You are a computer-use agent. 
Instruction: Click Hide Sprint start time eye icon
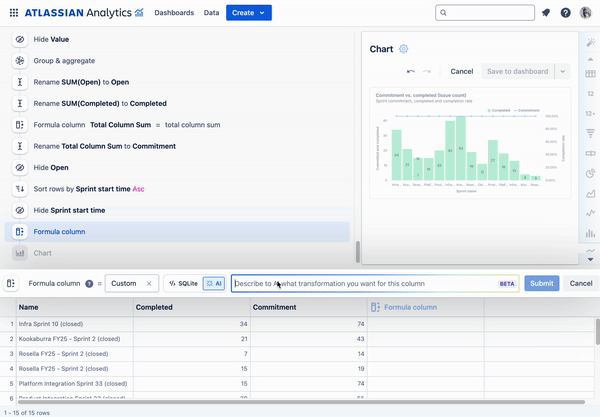[20, 210]
